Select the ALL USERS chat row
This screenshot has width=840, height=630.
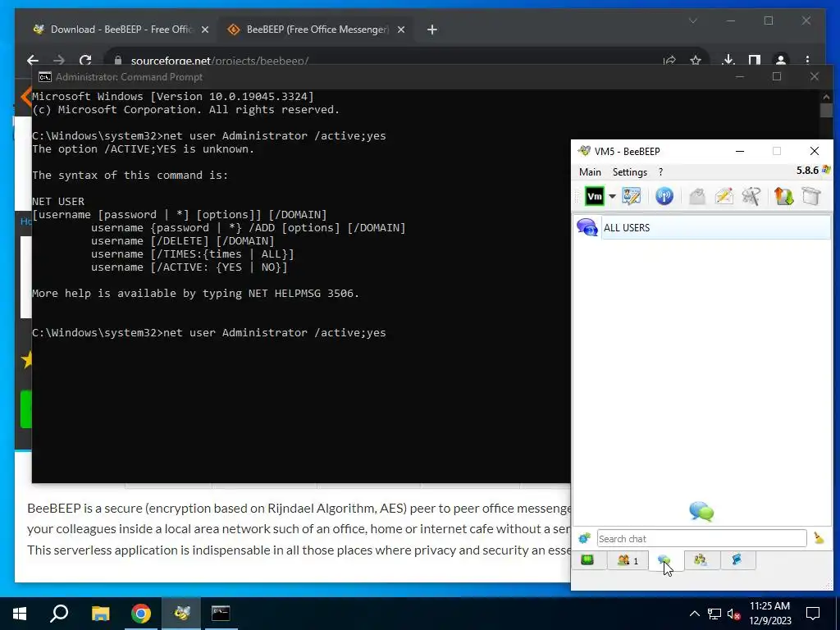(703, 228)
